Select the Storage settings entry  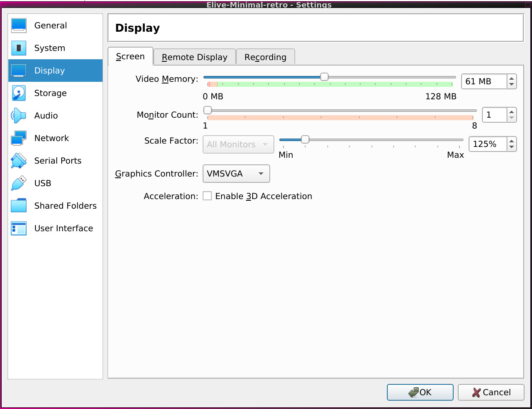tap(55, 93)
